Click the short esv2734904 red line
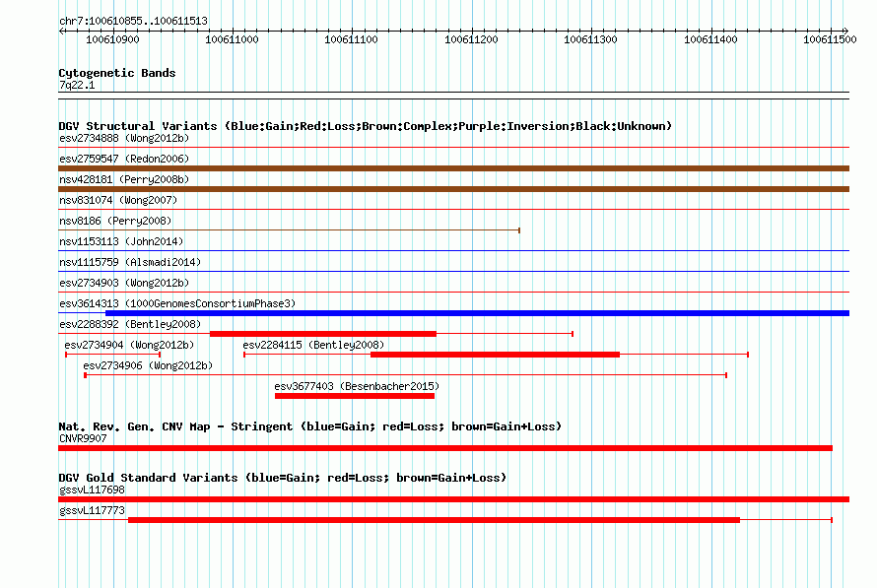This screenshot has height=588, width=877. coord(113,355)
